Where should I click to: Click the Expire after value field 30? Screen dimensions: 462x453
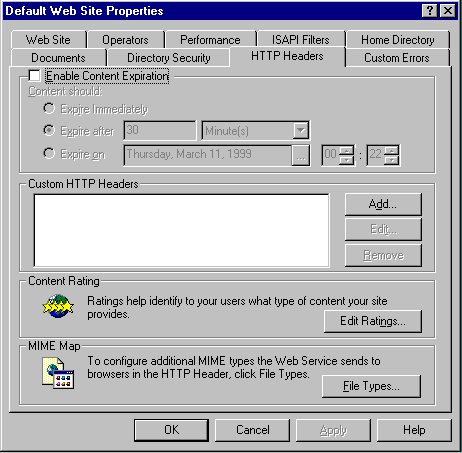click(160, 130)
